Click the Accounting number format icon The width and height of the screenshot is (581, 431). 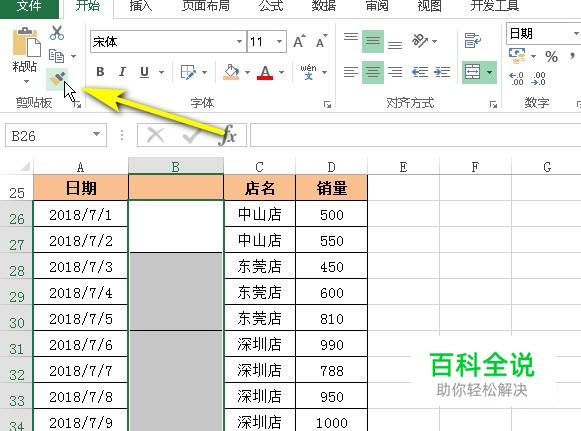click(x=517, y=56)
